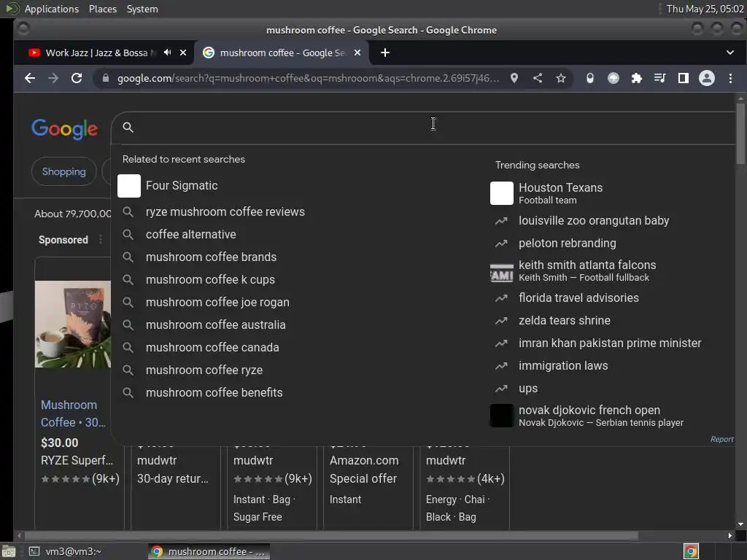
Task: Open the media controls playlist icon
Action: (x=659, y=78)
